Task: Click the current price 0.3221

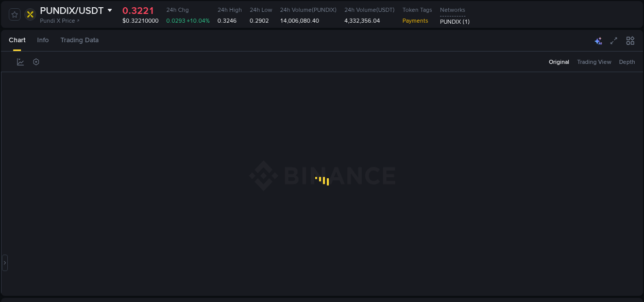Action: [x=138, y=10]
